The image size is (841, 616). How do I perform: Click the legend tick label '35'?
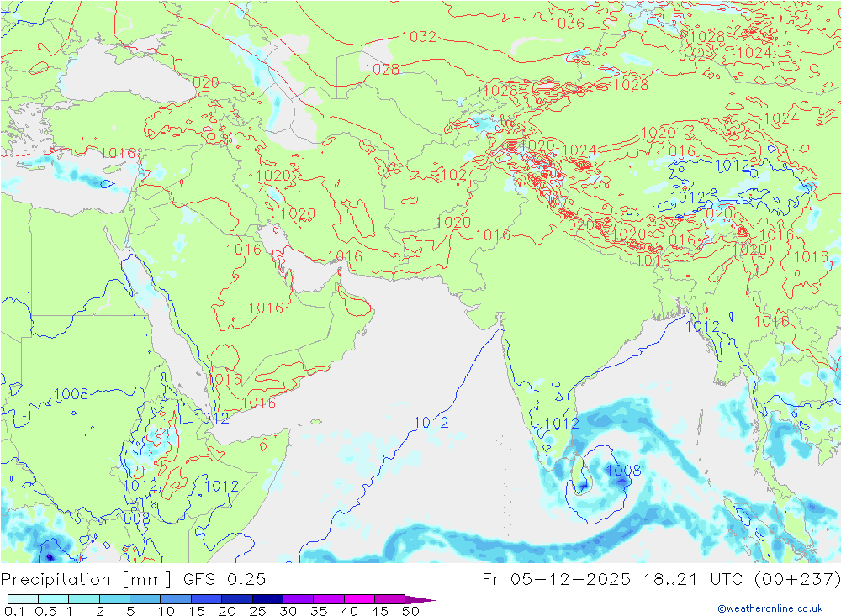319,611
